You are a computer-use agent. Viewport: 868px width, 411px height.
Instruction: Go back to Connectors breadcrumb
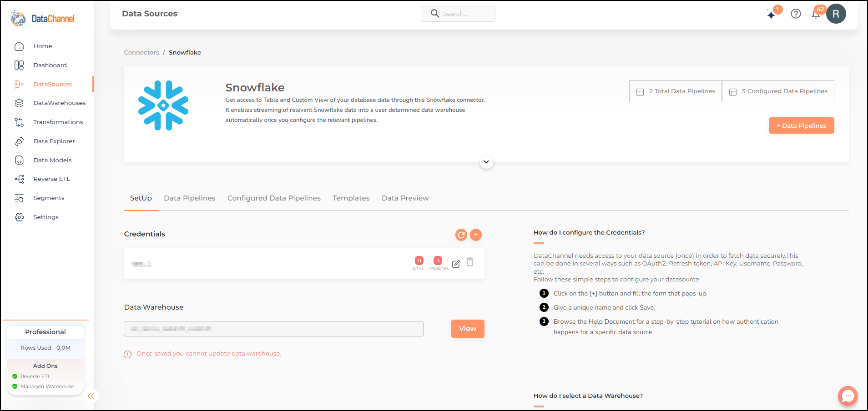141,53
